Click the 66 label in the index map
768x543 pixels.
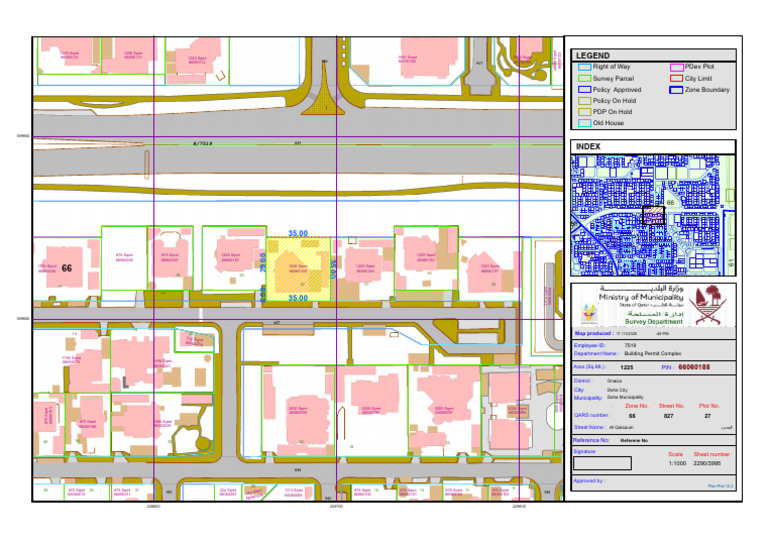671,202
